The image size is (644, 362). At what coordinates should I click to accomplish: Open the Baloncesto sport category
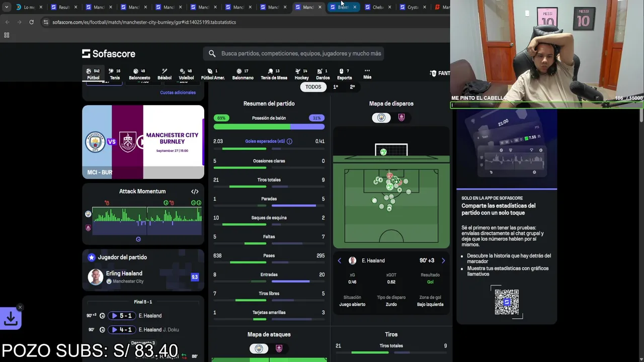[139, 74]
